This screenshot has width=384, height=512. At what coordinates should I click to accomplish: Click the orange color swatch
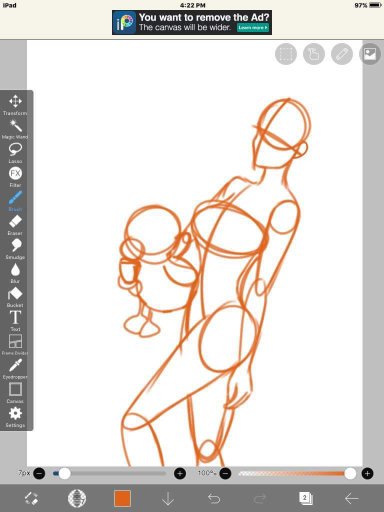pyautogui.click(x=122, y=499)
